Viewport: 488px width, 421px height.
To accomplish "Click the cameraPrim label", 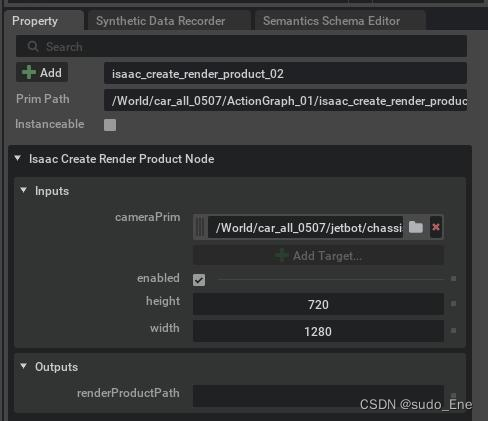I will coord(148,217).
